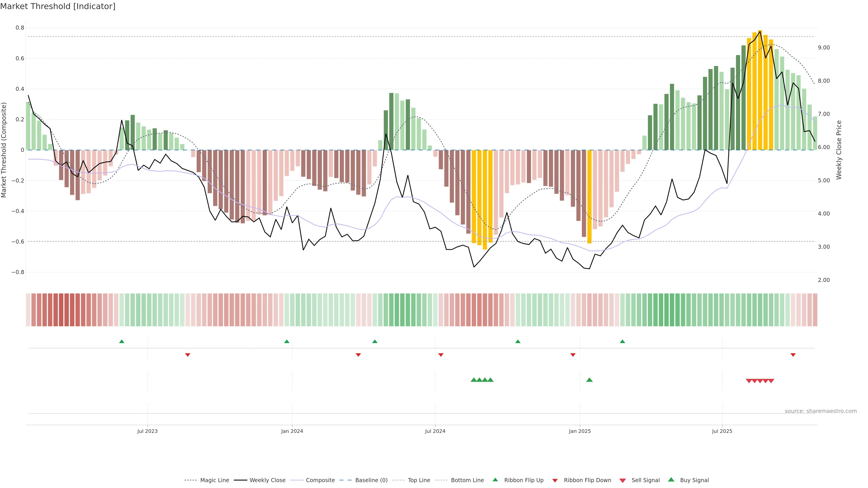Image resolution: width=868 pixels, height=488 pixels.
Task: Click the lone buy signal marker near Jan 2025
Action: [x=589, y=380]
